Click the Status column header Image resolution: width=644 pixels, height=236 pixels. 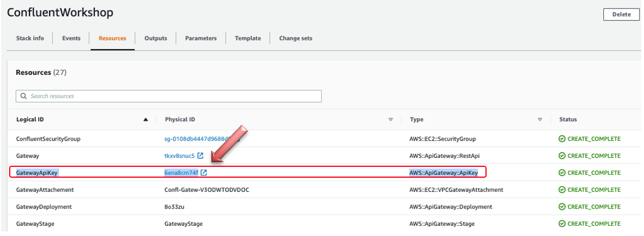568,119
